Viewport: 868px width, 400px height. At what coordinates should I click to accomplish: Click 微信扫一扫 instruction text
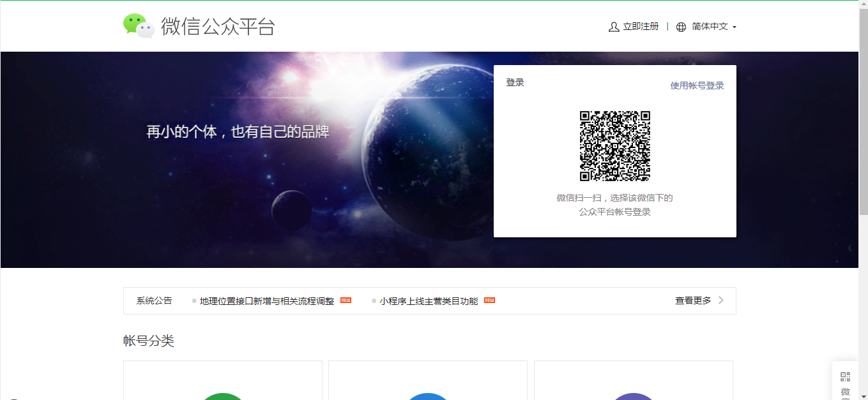pyautogui.click(x=614, y=205)
